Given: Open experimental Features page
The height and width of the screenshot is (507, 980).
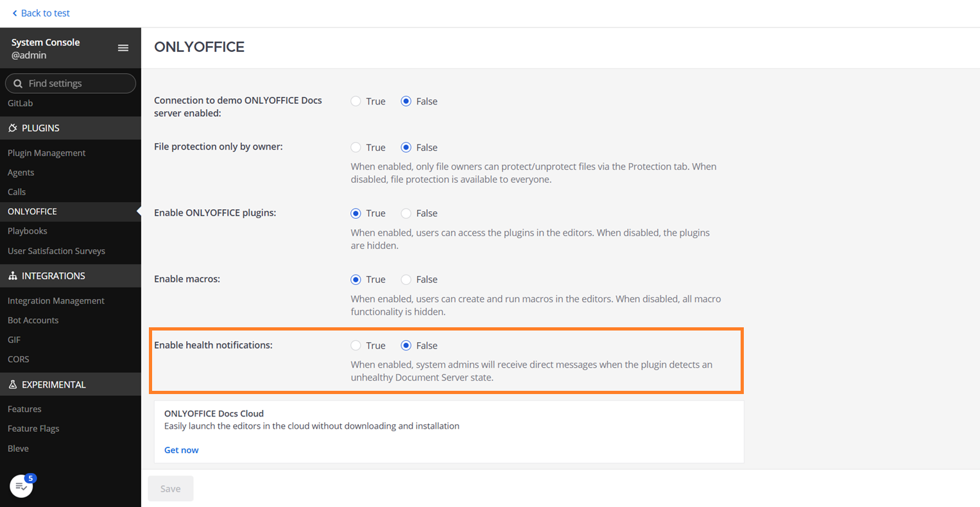Looking at the screenshot, I should 24,409.
